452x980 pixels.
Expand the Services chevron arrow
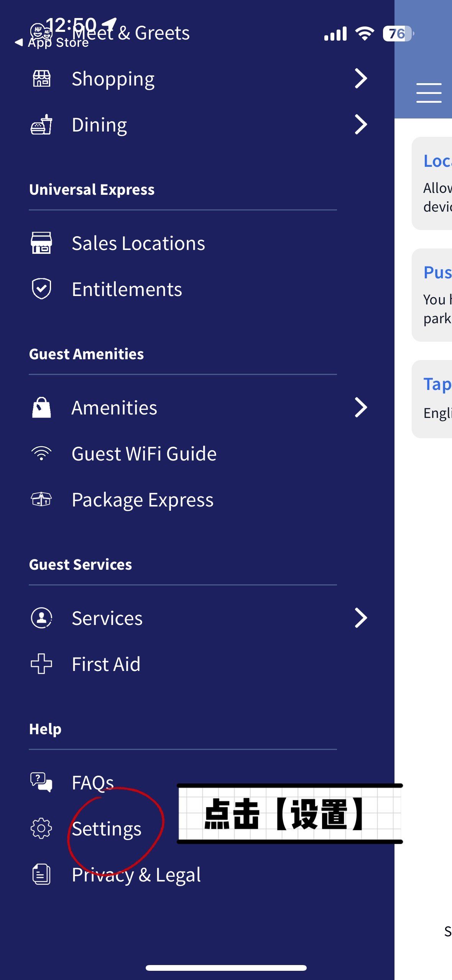[x=361, y=618]
